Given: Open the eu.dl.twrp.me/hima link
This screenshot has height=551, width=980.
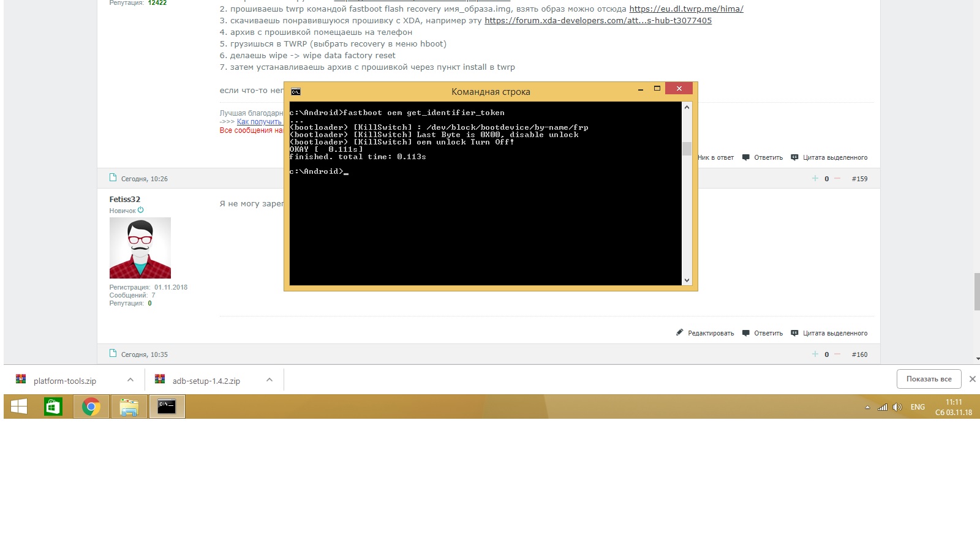Looking at the screenshot, I should click(686, 9).
